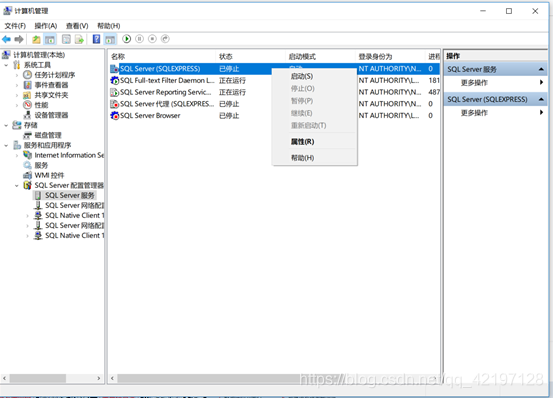This screenshot has height=398, width=553.
Task: Click the blue Help question mark icon
Action: pyautogui.click(x=96, y=39)
